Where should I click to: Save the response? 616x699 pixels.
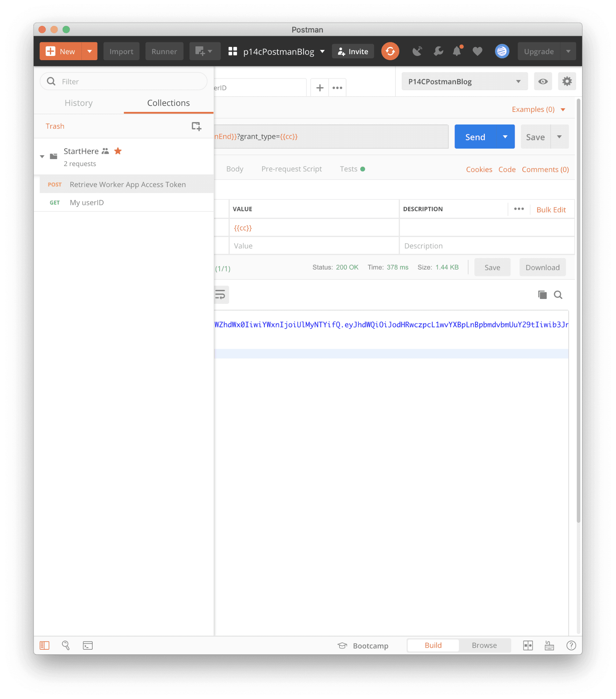coord(492,268)
